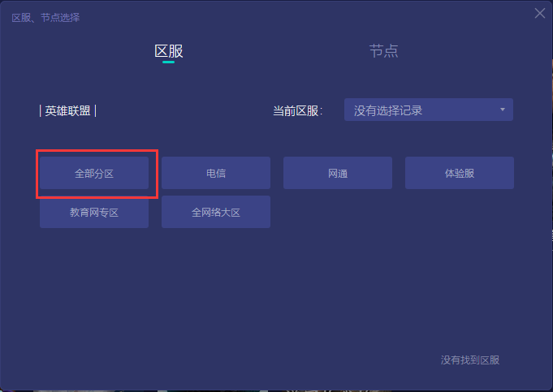This screenshot has width=553, height=392.
Task: Choose the 电信 region category
Action: click(216, 173)
